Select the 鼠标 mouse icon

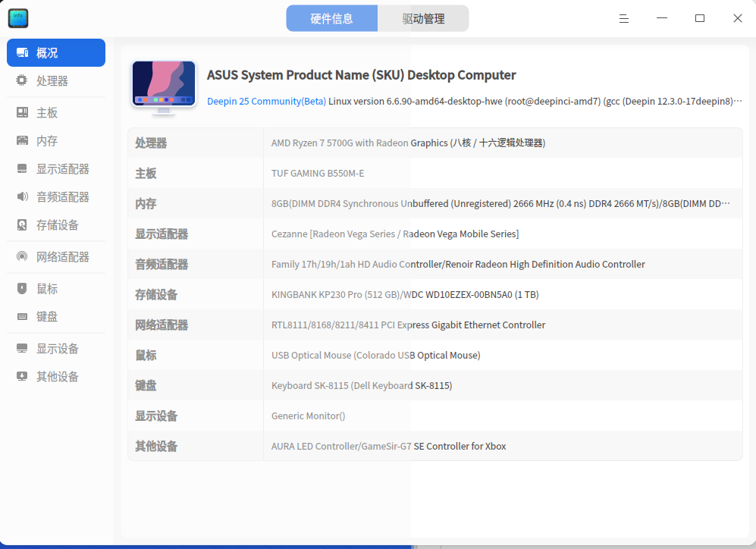click(x=22, y=288)
